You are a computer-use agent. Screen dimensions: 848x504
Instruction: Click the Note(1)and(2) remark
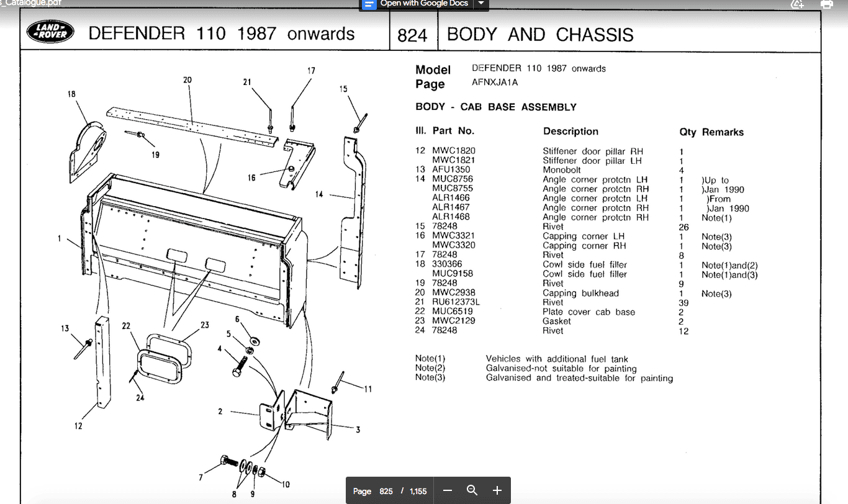[729, 266]
